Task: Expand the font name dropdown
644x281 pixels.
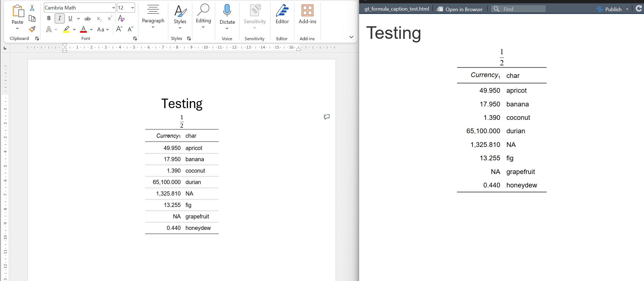Action: [113, 8]
